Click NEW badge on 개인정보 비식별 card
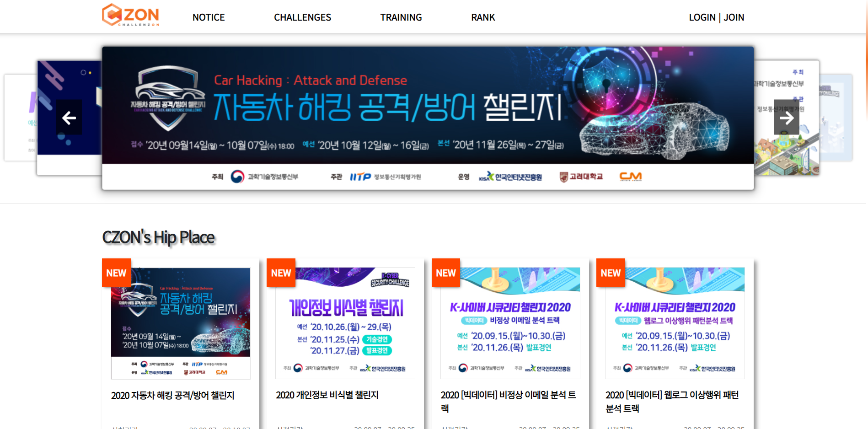The width and height of the screenshot is (868, 429). pos(281,273)
